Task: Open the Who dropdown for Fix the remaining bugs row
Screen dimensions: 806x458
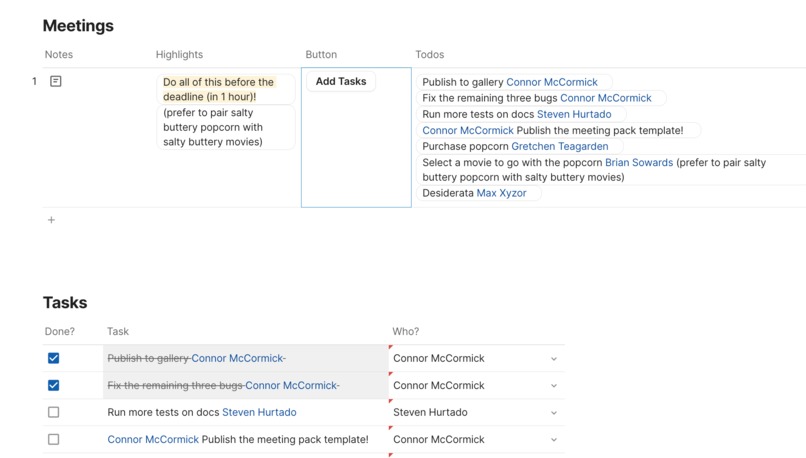Action: 554,386
